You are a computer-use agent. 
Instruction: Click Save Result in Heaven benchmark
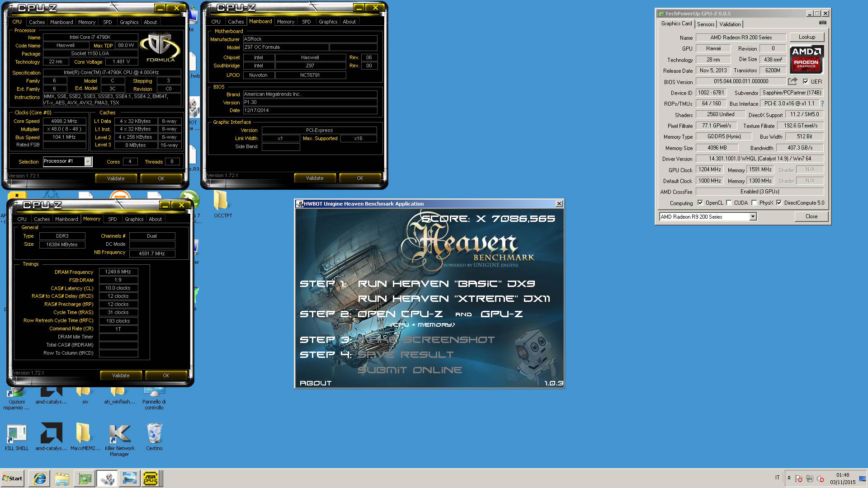tap(405, 355)
